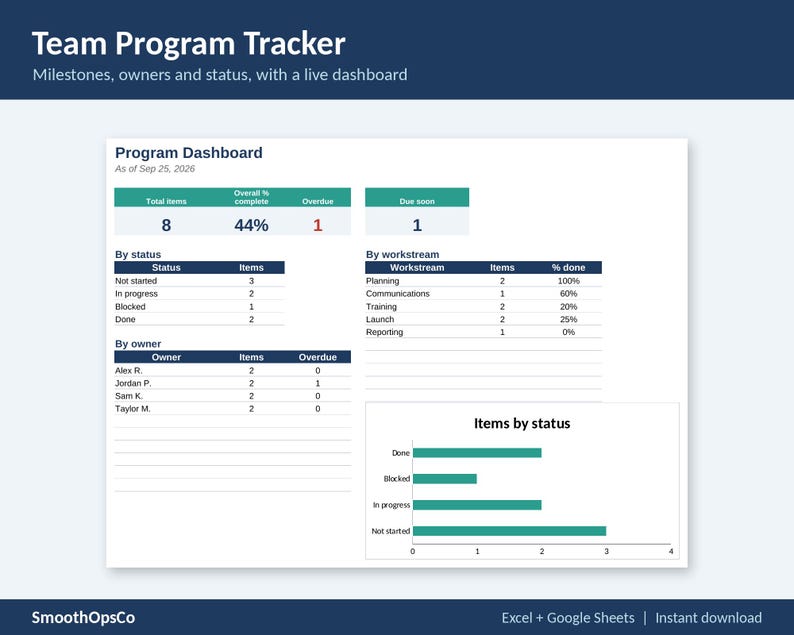
Task: Click the % done column header
Action: (569, 267)
